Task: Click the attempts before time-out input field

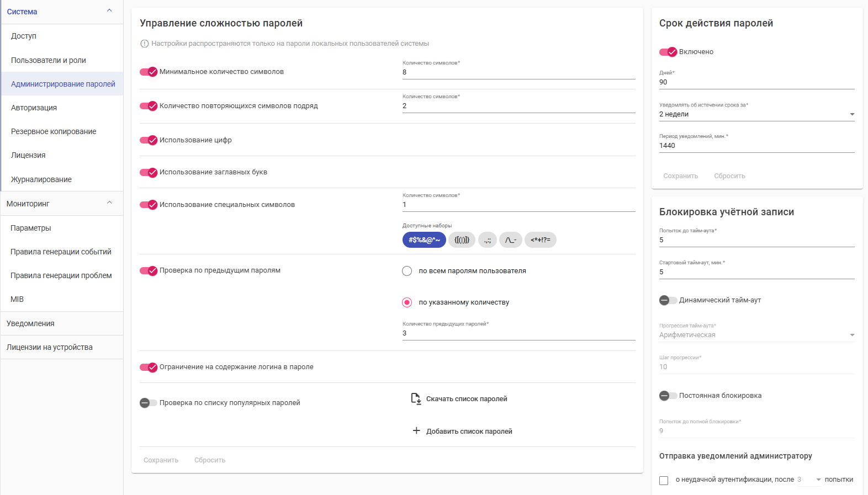Action: point(756,240)
